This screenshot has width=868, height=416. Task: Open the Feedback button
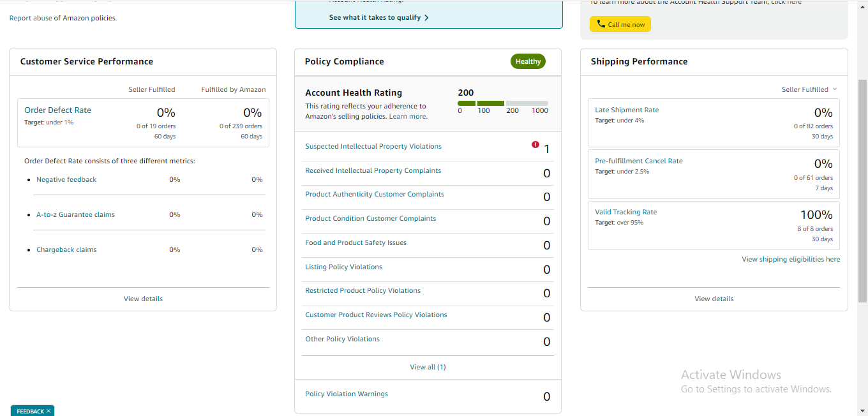30,412
